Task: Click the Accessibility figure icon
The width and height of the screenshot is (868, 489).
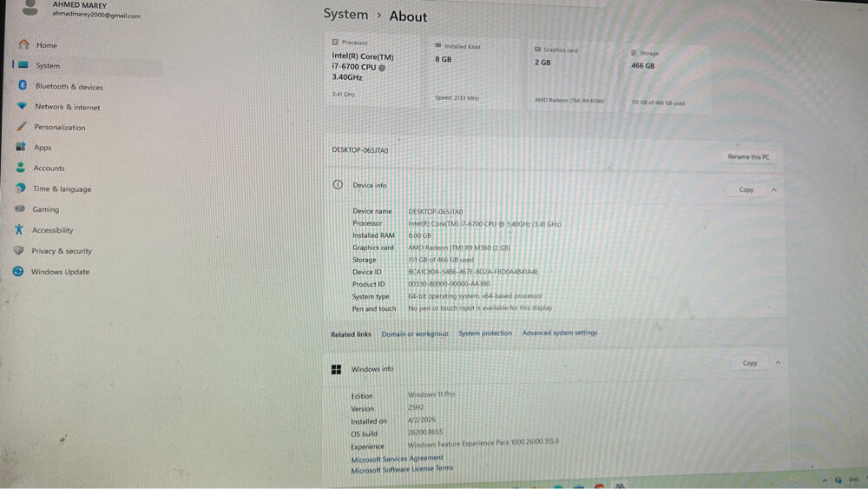Action: 19,229
